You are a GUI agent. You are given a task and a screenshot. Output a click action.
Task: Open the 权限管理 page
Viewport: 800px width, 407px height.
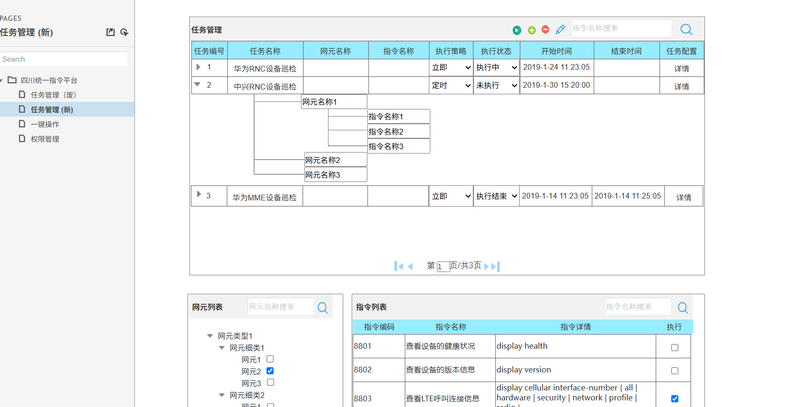click(45, 139)
